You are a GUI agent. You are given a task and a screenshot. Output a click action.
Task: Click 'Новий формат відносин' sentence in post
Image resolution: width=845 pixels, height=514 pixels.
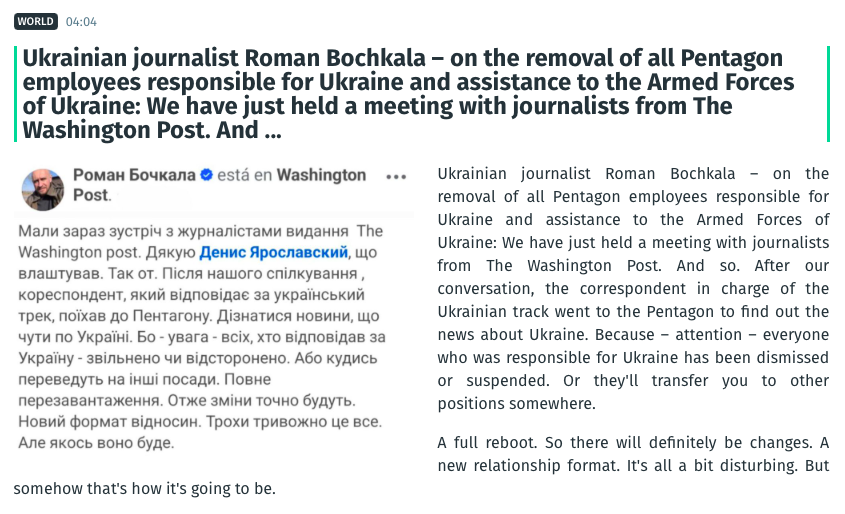point(109,421)
